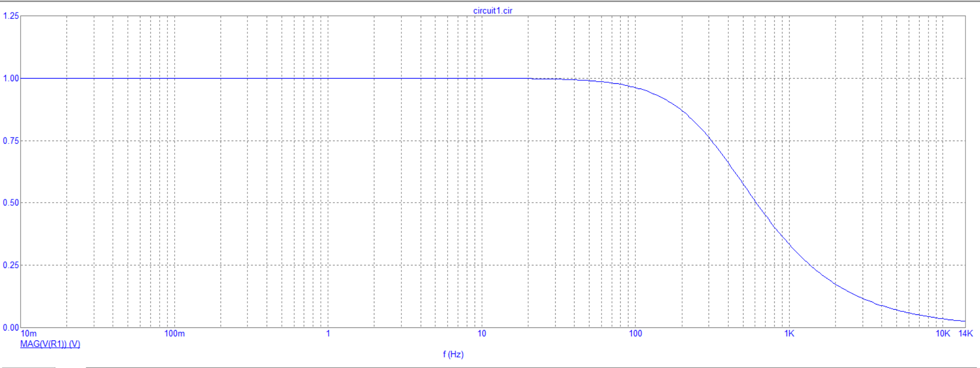The width and height of the screenshot is (980, 368).
Task: Click the 1K frequency axis label
Action: click(789, 334)
